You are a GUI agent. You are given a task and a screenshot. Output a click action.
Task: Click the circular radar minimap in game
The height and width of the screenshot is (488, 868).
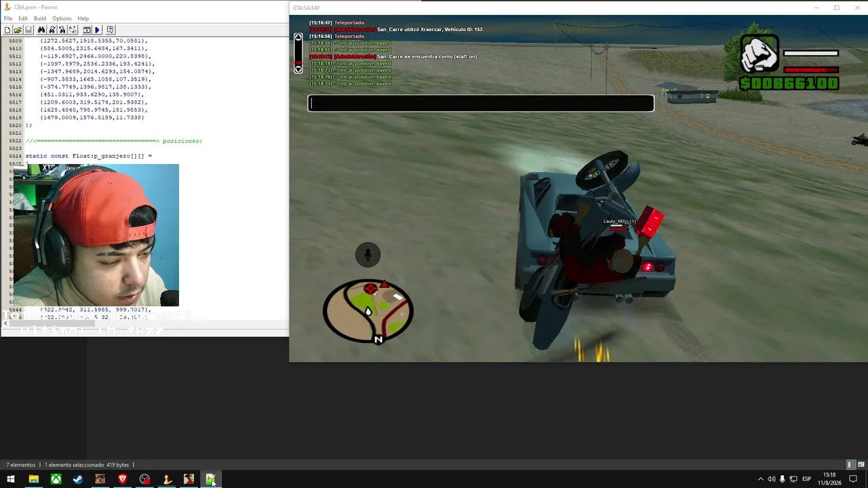click(x=368, y=311)
